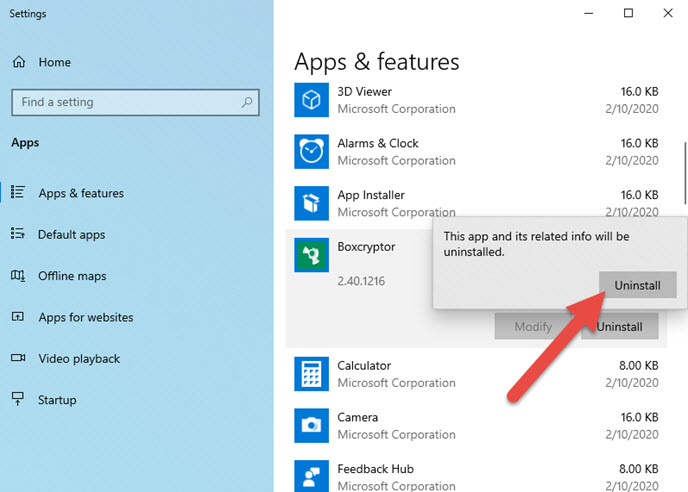Select the Camera entry name

(358, 417)
